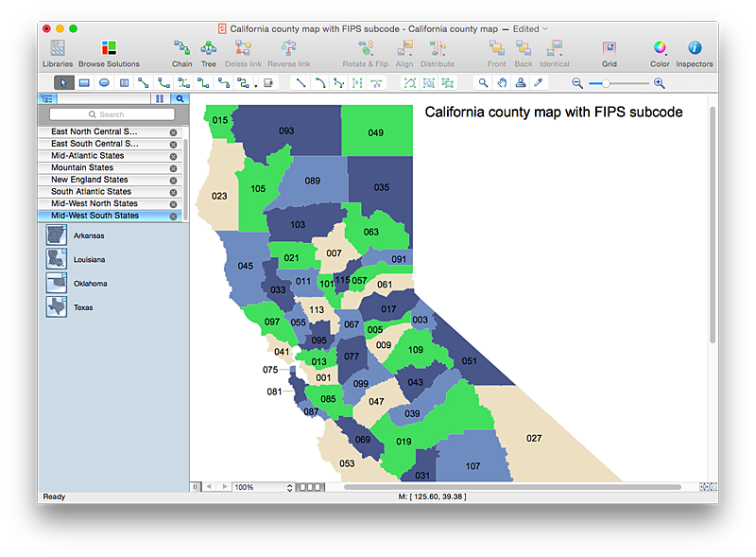
Task: Close the New England States library
Action: click(x=173, y=180)
